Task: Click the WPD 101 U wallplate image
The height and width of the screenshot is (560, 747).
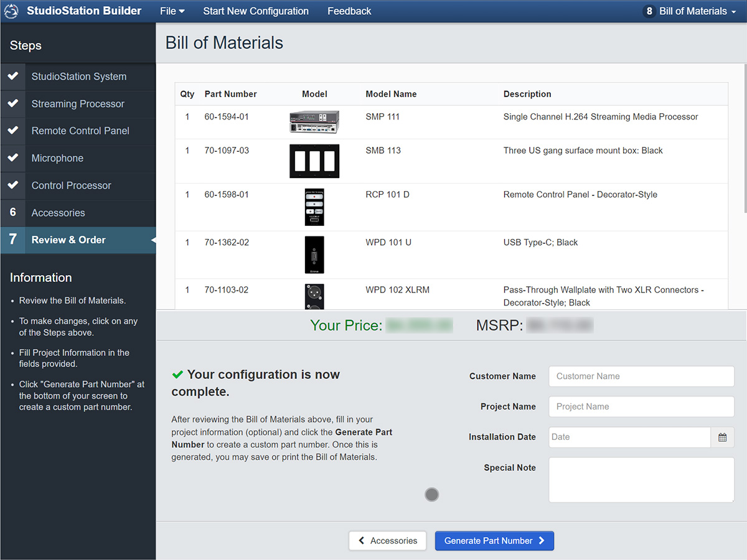Action: point(314,254)
